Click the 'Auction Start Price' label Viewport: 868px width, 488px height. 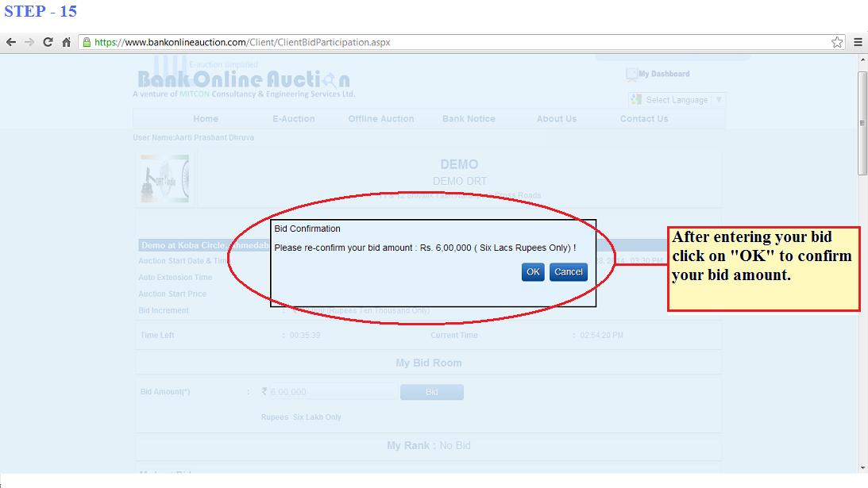pyautogui.click(x=172, y=294)
